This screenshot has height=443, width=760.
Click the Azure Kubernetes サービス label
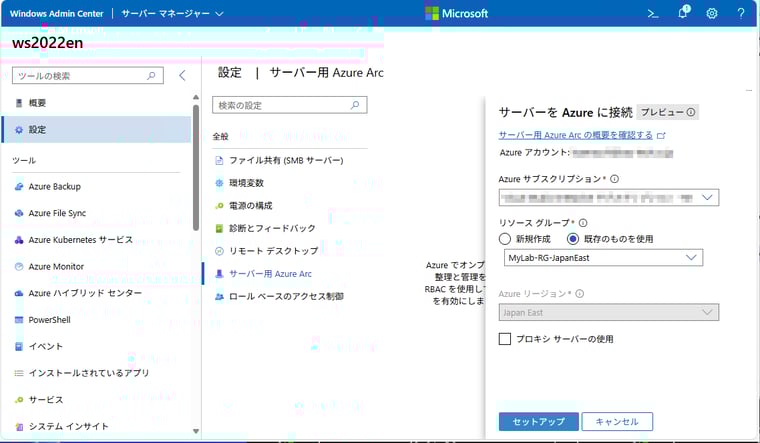[x=80, y=240]
